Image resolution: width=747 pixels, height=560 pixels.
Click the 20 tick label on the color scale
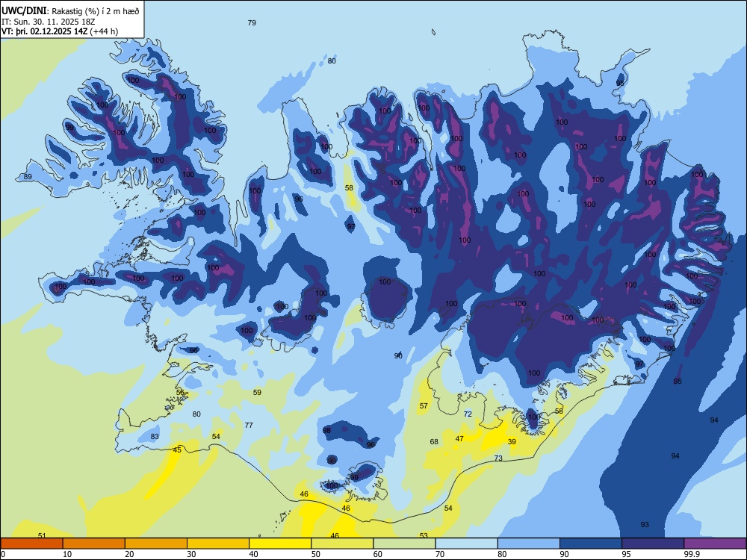tap(129, 554)
